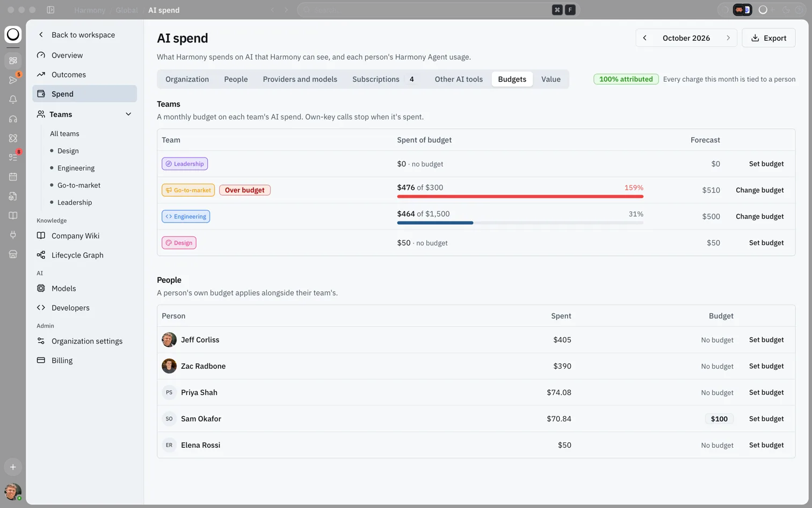Open the dashboard grid icon in left rail
Image resolution: width=812 pixels, height=508 pixels.
[x=13, y=61]
